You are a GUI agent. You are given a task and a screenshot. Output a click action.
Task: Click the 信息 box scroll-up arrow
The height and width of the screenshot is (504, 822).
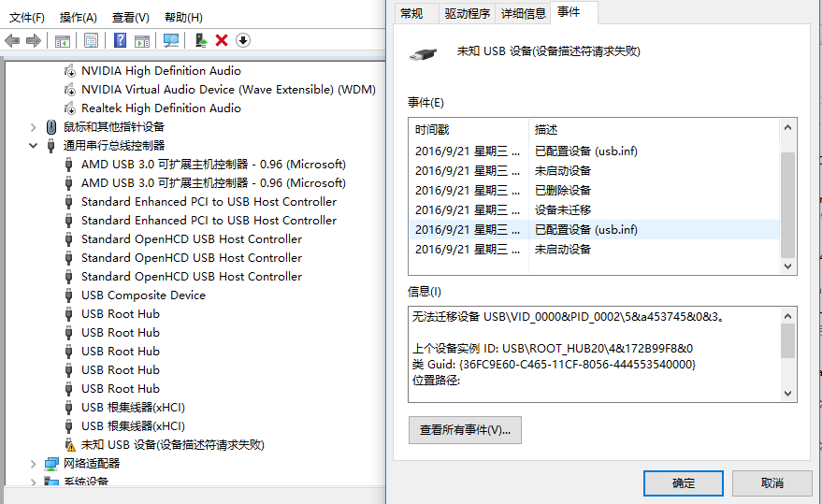click(x=787, y=316)
